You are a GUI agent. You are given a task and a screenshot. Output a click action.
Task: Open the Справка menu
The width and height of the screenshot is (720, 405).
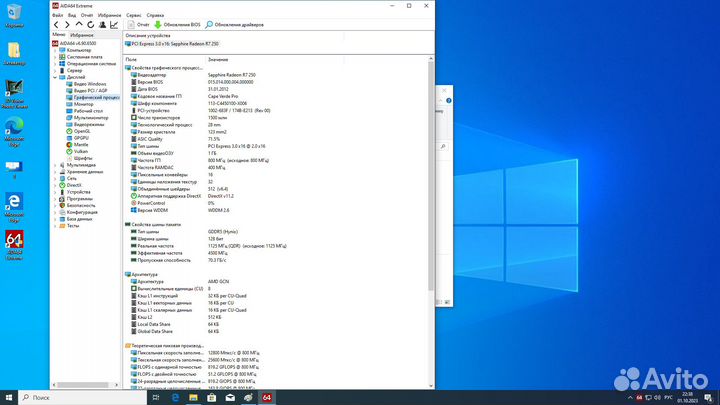click(x=155, y=15)
